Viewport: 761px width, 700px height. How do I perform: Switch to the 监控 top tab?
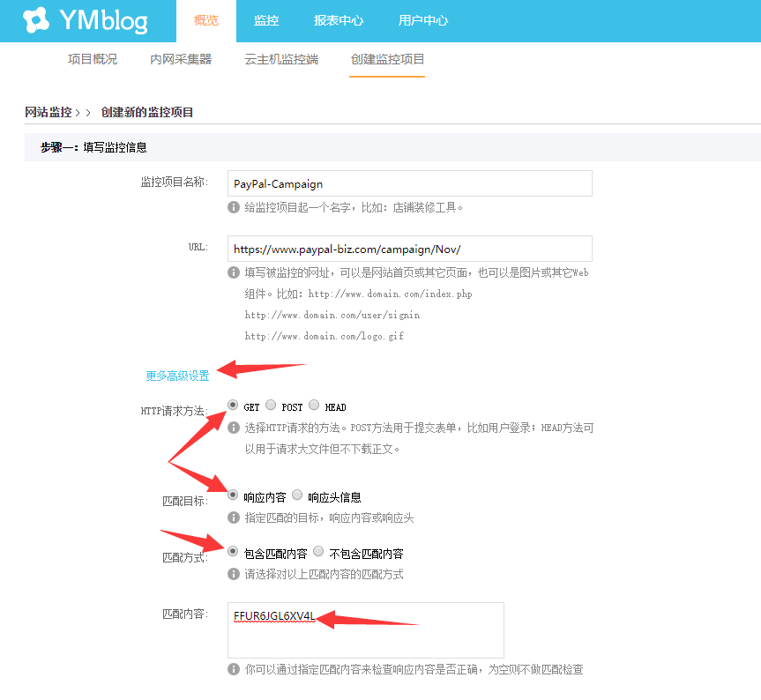266,21
